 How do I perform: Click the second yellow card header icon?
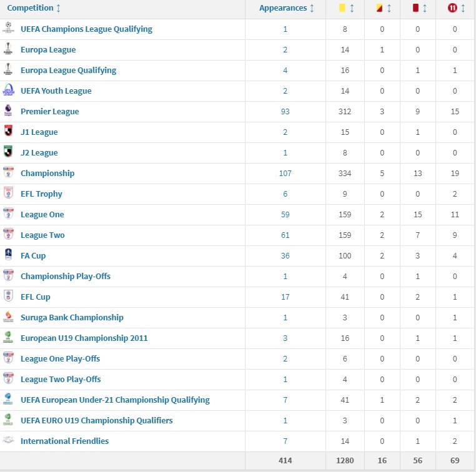[x=379, y=8]
